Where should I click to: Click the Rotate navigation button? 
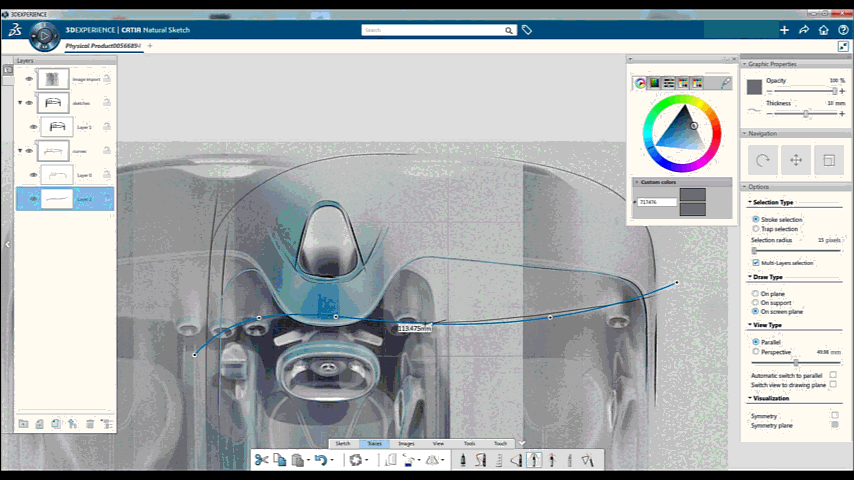(x=762, y=160)
